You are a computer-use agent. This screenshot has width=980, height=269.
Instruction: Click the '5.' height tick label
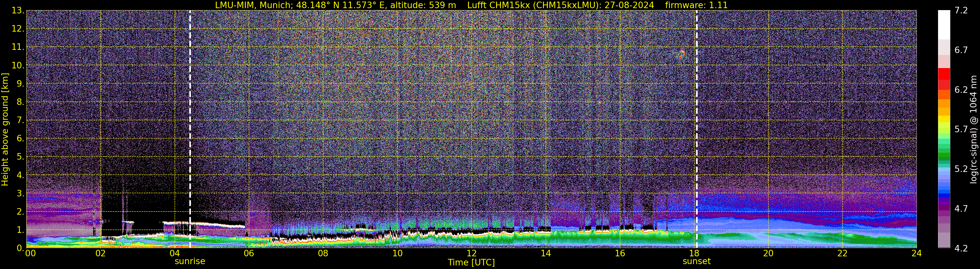[x=20, y=157]
